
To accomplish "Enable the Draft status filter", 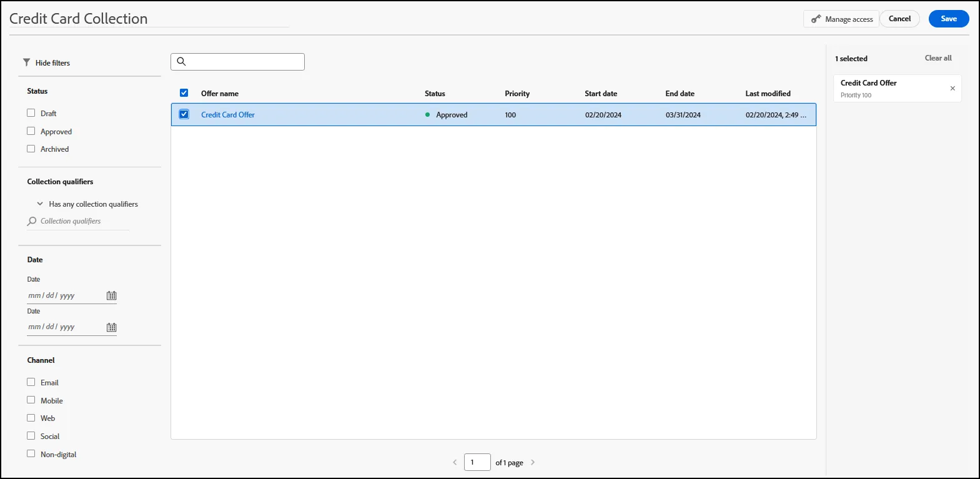I will click(x=31, y=113).
